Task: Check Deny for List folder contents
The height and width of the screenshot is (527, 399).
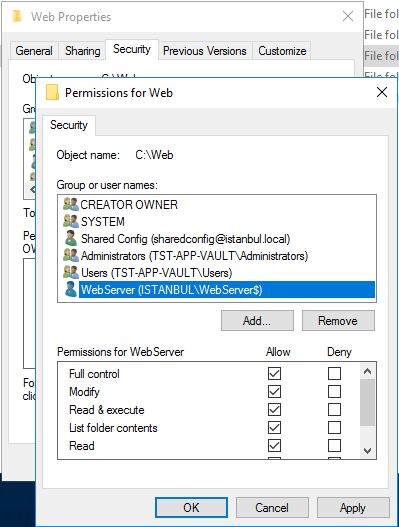Action: coord(334,428)
